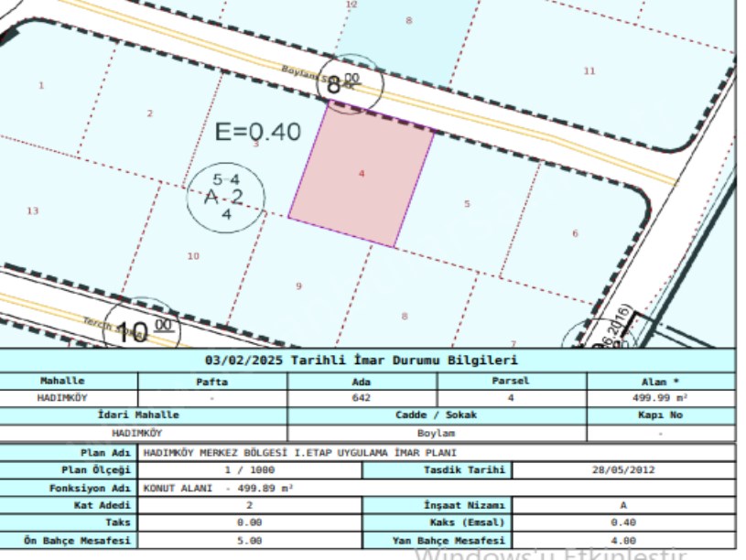
Task: Click the Alan value 499.99 m²
Action: pyautogui.click(x=660, y=398)
